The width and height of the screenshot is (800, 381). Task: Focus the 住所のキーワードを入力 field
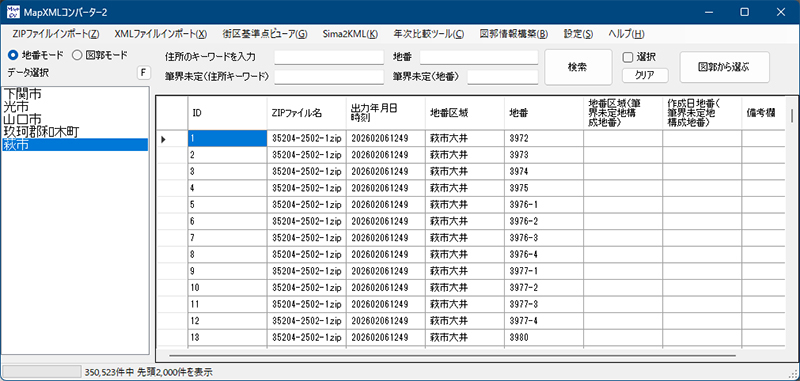[x=329, y=57]
